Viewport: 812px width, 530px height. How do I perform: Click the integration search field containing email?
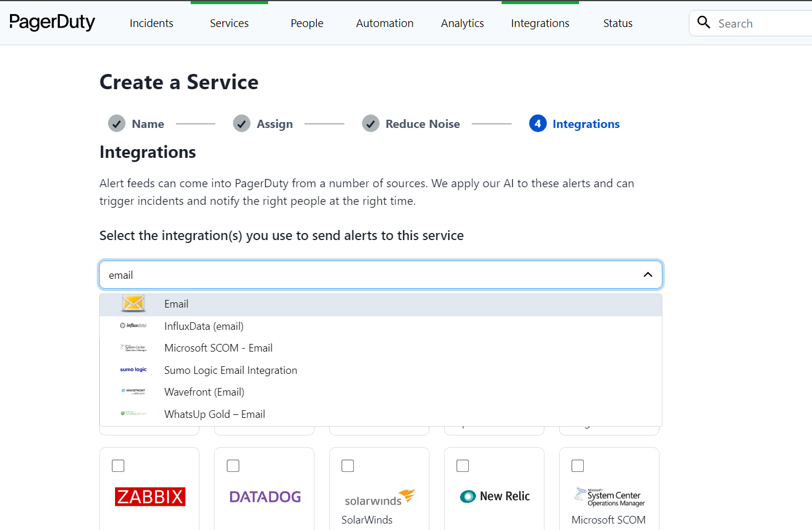click(x=370, y=275)
